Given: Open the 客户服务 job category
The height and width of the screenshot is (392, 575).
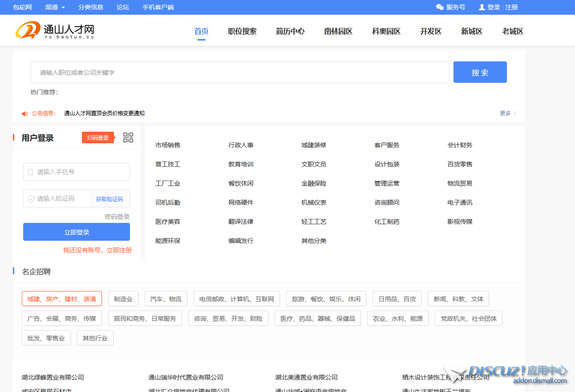Looking at the screenshot, I should [387, 145].
